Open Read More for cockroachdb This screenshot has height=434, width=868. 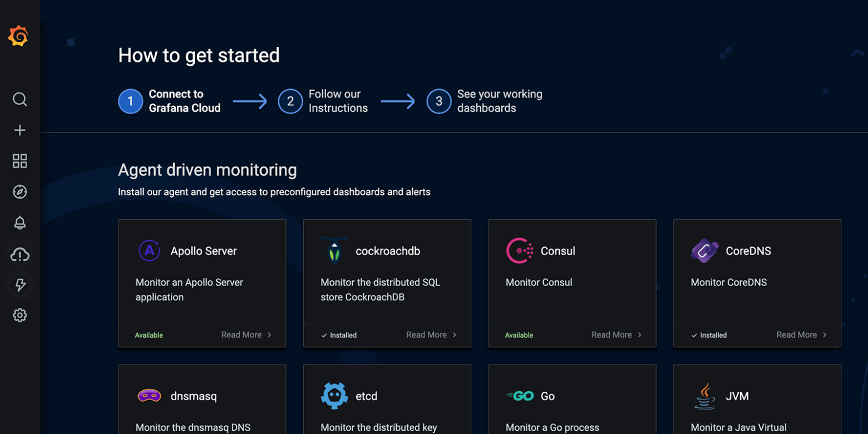[x=427, y=335]
